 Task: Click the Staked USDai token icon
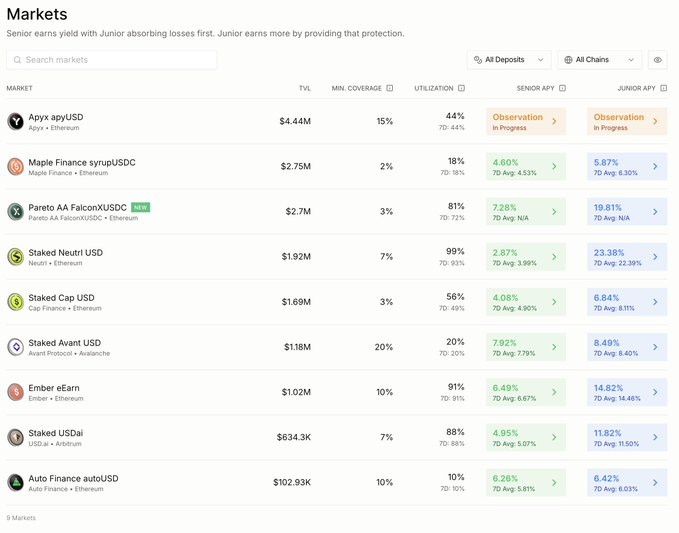[15, 437]
